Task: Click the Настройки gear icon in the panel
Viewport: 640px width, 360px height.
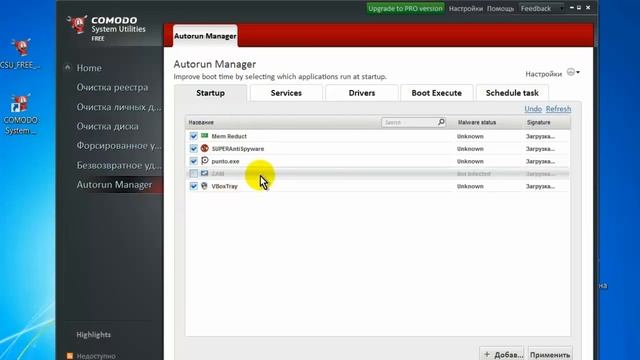Action: pyautogui.click(x=571, y=72)
